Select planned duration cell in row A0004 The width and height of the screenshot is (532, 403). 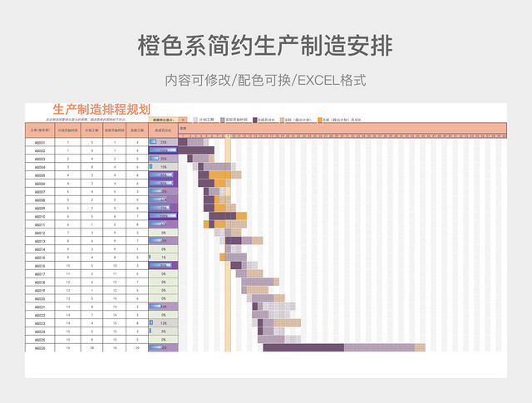coord(91,167)
